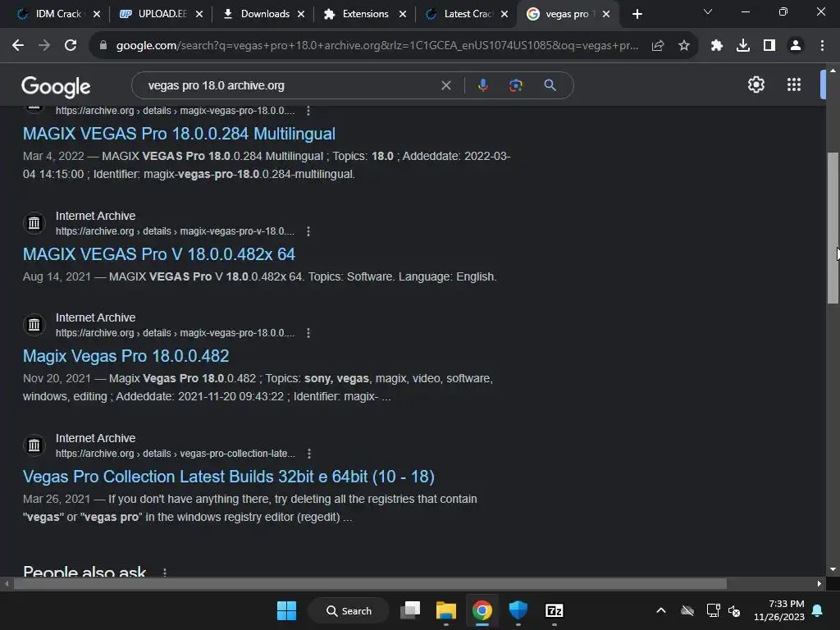Open 7-Zip from taskbar
Screen dimensions: 840x630
[x=554, y=610]
